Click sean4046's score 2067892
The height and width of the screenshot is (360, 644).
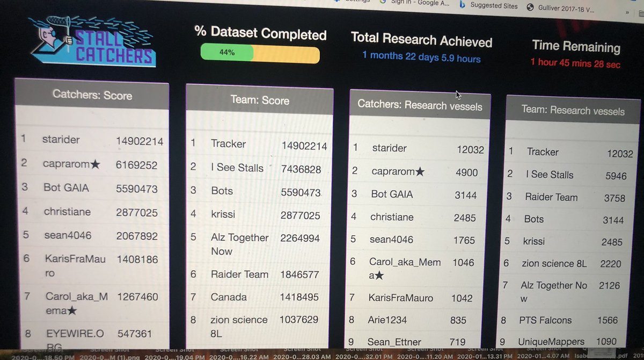(137, 236)
